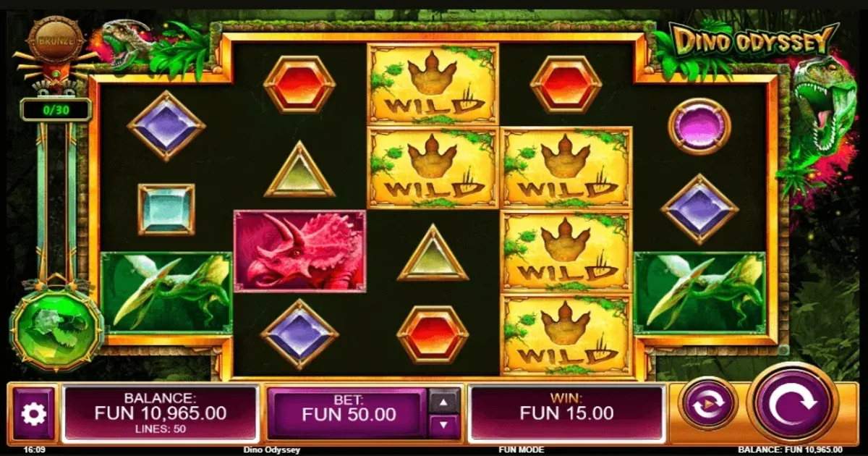Viewport: 868px width, 456px height.
Task: Decrease bet with the down arrow
Action: click(x=444, y=426)
